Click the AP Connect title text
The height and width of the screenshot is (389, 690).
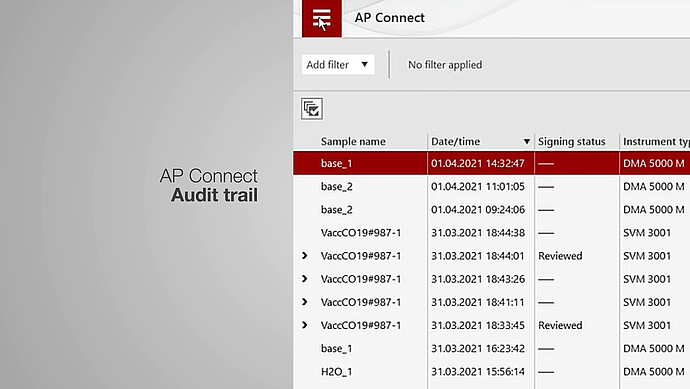389,18
